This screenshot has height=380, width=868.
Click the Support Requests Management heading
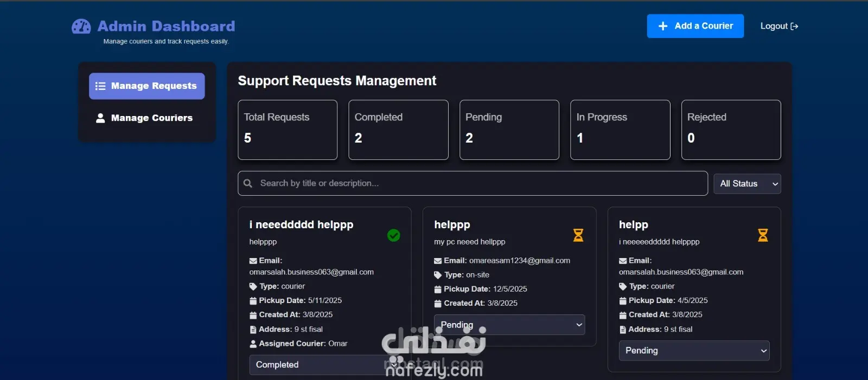[337, 81]
